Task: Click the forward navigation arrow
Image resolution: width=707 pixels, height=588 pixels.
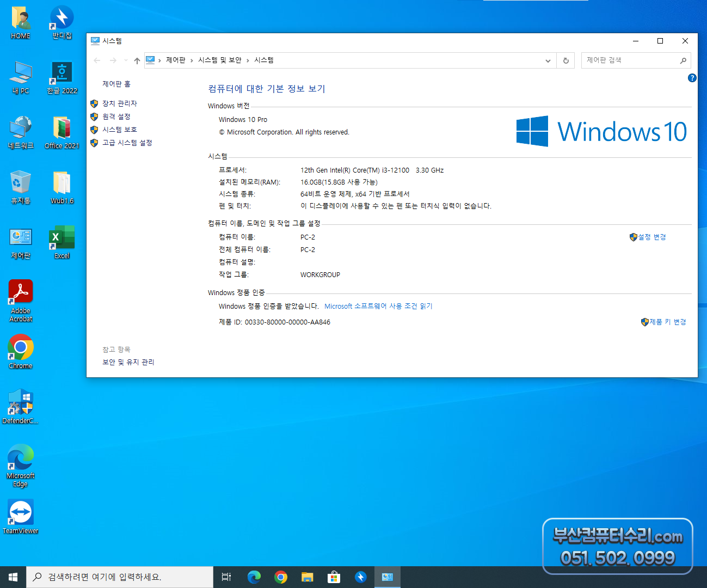Action: pos(113,60)
